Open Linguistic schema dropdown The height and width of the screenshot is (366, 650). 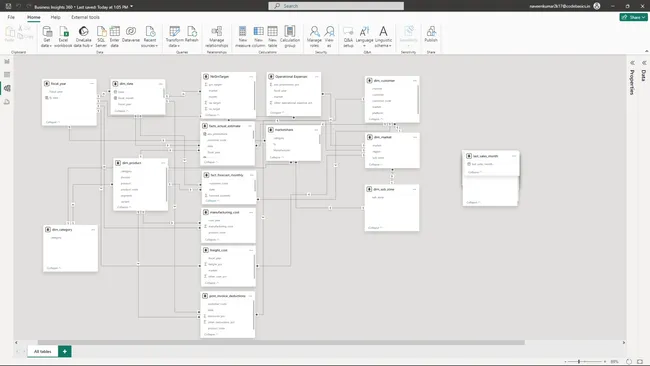383,36
